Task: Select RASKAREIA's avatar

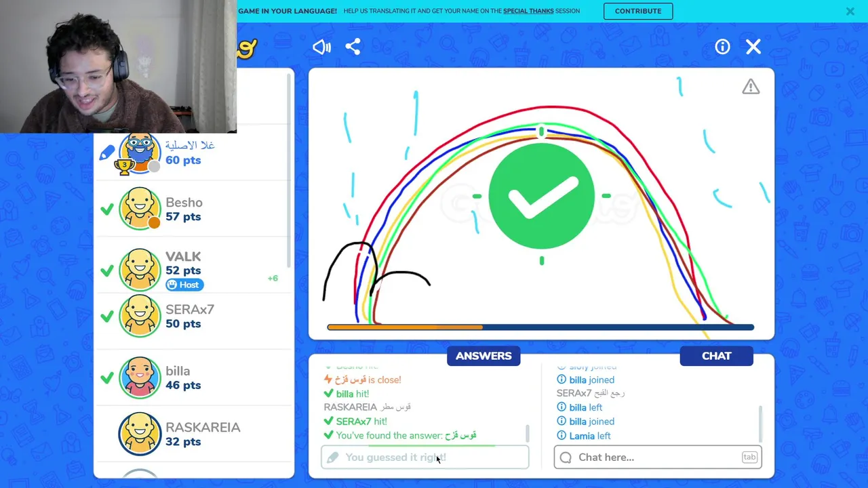Action: tap(140, 434)
